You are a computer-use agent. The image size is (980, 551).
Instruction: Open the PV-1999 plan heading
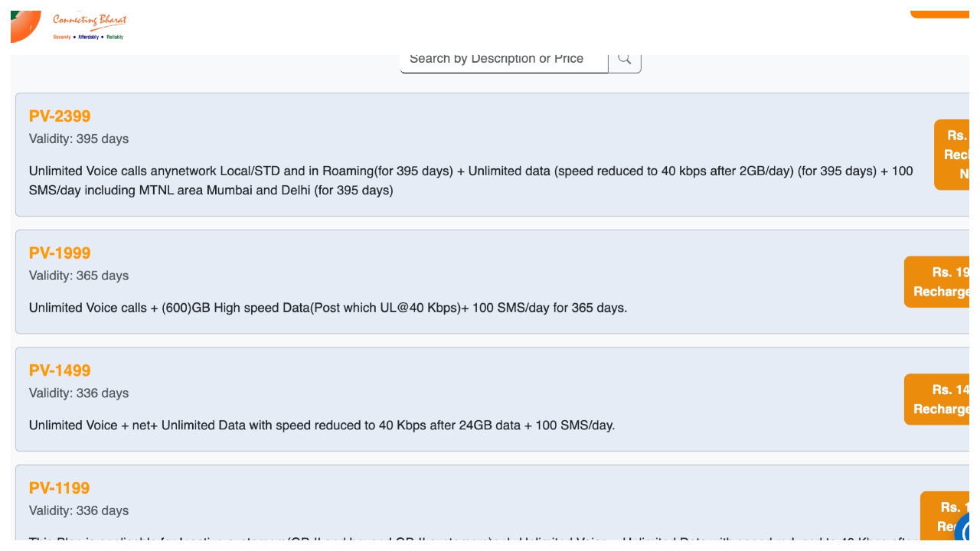click(x=60, y=253)
